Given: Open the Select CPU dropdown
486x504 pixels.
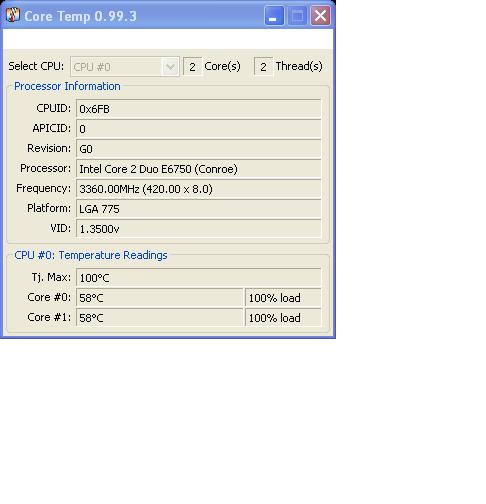Looking at the screenshot, I should [125, 67].
